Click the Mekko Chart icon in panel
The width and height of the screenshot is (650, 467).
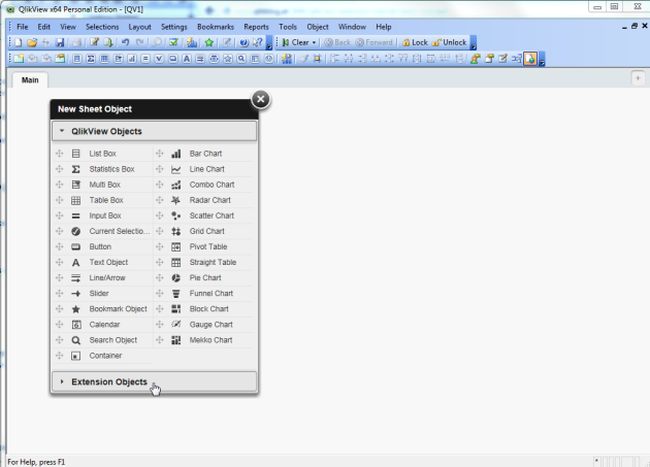coord(176,340)
